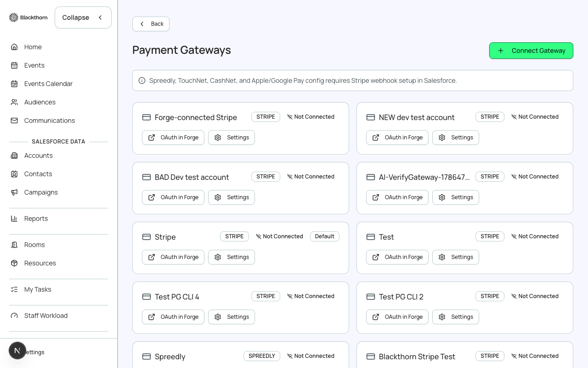
Task: Open OAuth in Forge for BAD Dev test account
Action: pos(173,197)
